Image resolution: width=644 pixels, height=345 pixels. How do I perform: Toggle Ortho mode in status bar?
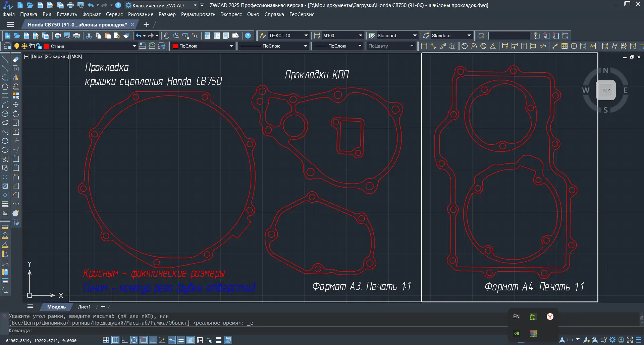pyautogui.click(x=124, y=340)
